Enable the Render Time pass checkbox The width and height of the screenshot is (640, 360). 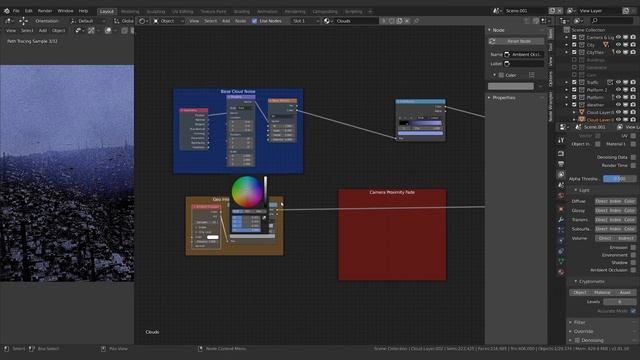click(x=633, y=165)
